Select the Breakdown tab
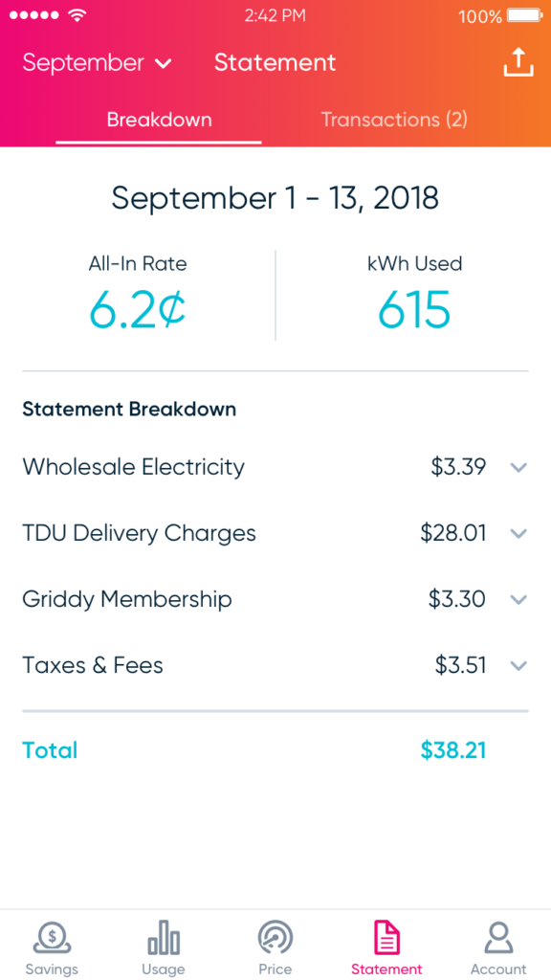 159,120
